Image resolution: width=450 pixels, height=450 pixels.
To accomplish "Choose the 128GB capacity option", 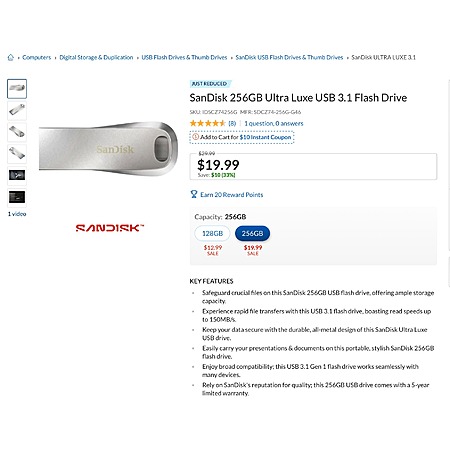I will [x=212, y=233].
